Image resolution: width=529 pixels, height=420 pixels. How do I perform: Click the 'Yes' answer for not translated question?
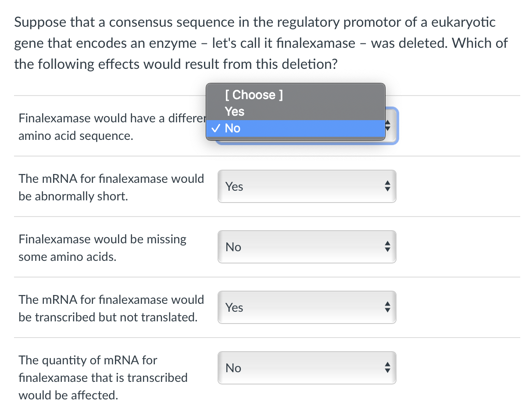click(x=234, y=307)
